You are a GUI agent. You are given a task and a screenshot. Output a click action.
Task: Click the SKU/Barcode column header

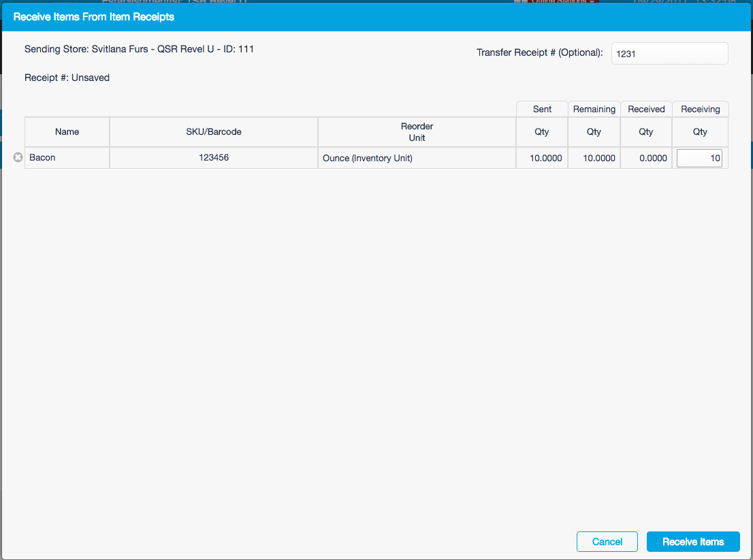(213, 131)
